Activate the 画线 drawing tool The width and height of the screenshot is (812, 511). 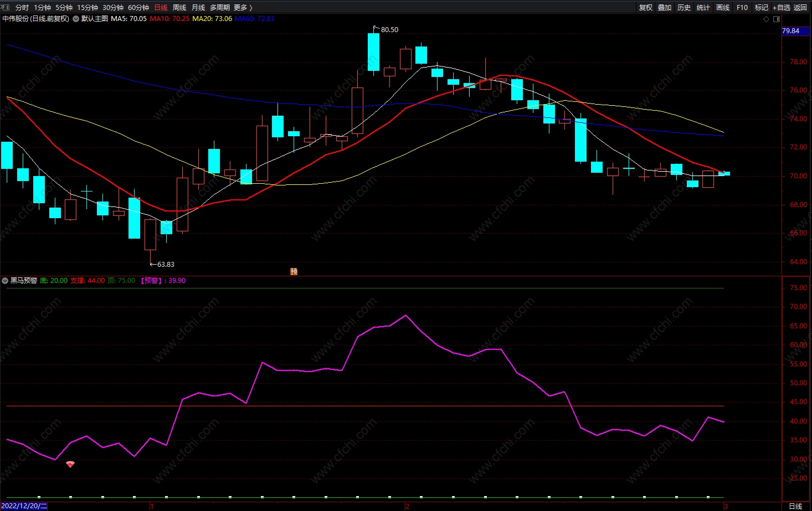[723, 7]
